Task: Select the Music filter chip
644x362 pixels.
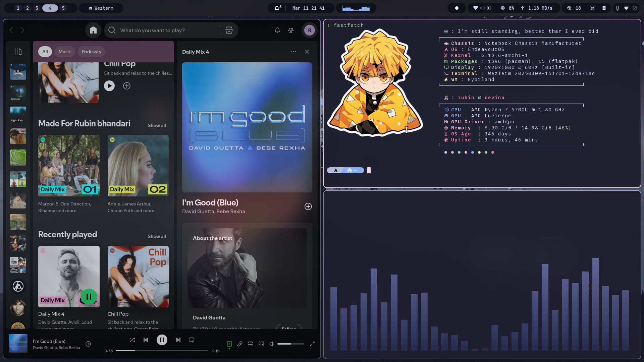Action: click(65, 52)
